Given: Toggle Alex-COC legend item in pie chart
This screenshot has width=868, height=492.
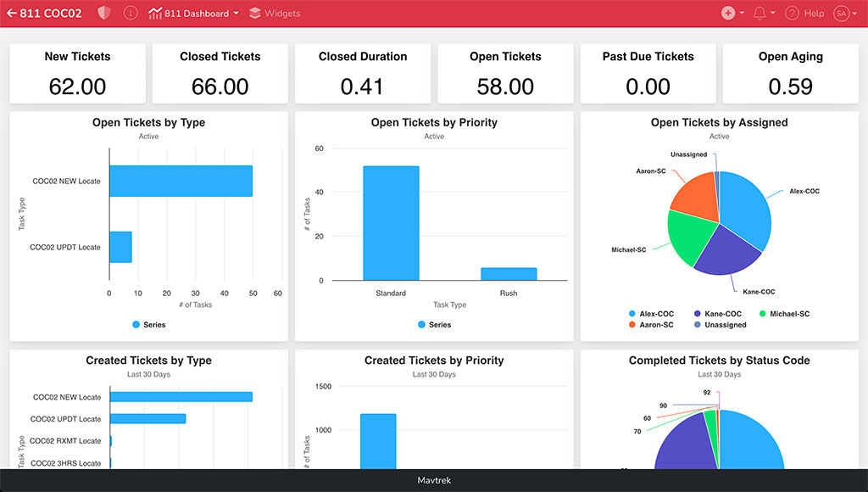Looking at the screenshot, I should coord(652,314).
